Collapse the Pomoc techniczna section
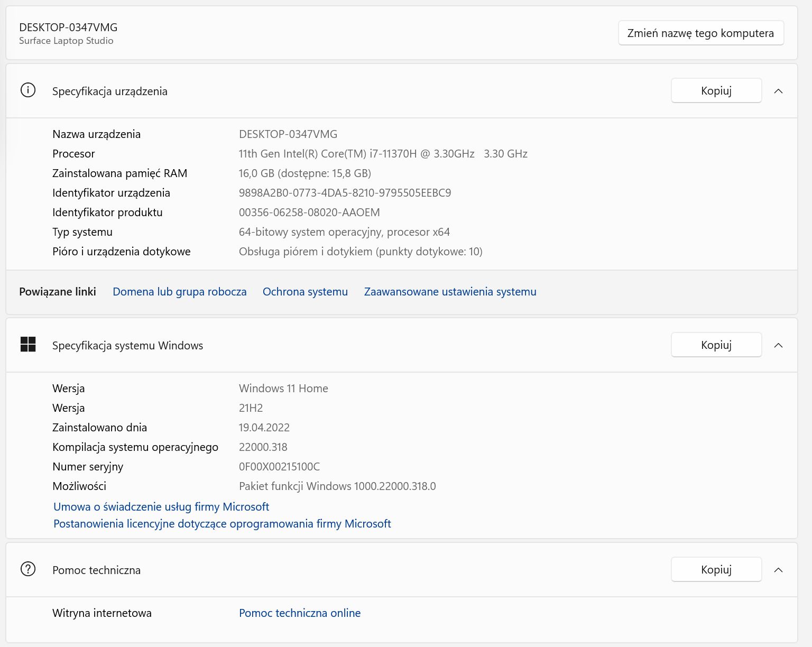 778,570
